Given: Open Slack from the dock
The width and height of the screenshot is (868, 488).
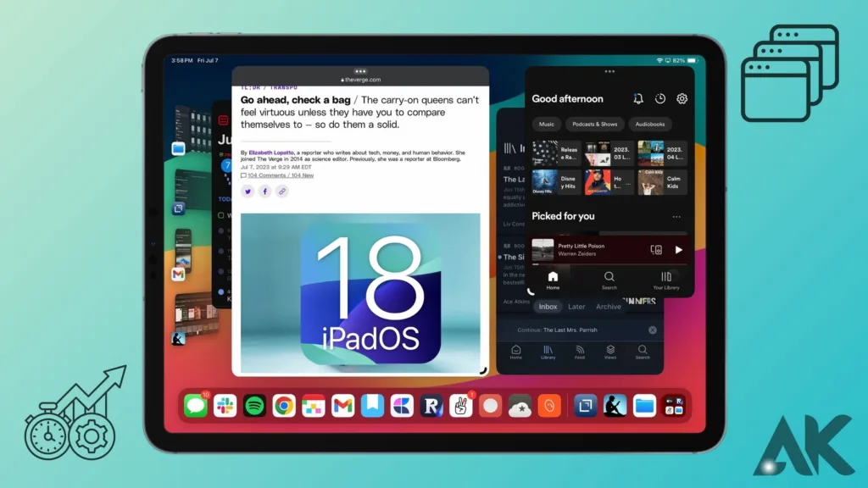Looking at the screenshot, I should coord(225,406).
